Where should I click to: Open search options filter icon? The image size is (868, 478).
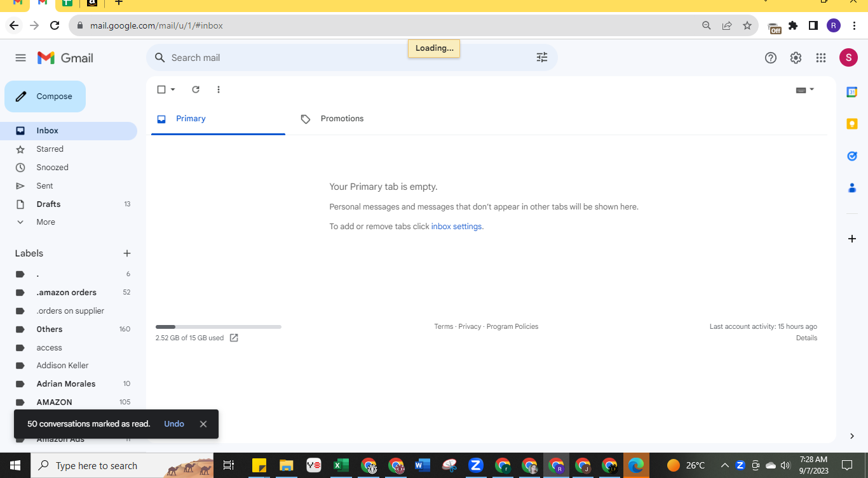tap(542, 58)
